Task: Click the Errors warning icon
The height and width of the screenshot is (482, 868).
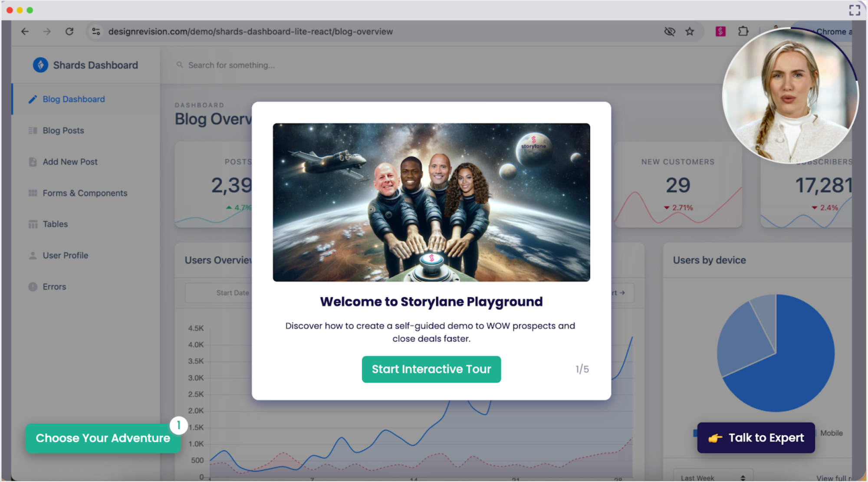Action: click(x=33, y=287)
